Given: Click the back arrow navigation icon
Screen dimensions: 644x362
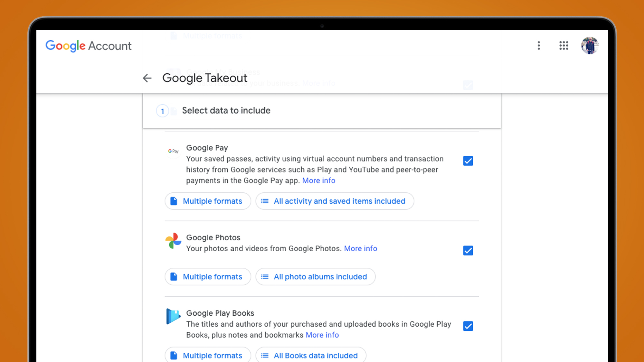Looking at the screenshot, I should coord(147,78).
